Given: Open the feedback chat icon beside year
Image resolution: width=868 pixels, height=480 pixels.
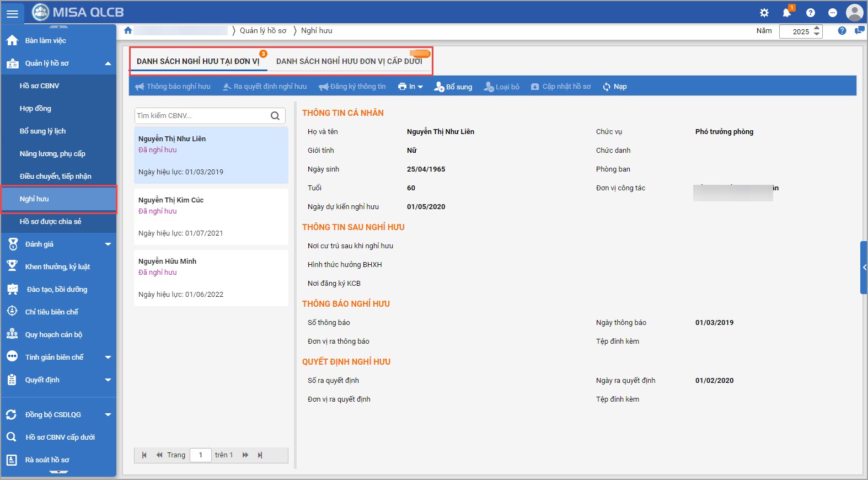Looking at the screenshot, I should 859,31.
